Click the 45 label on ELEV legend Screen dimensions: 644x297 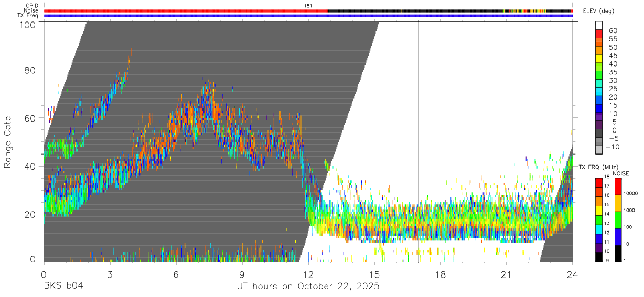coord(613,56)
